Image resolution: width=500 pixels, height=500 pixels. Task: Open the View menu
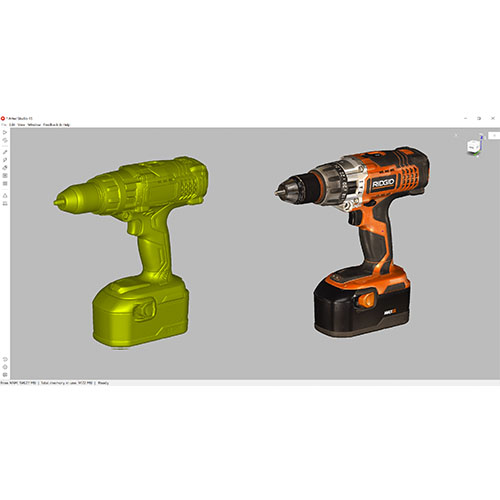click(21, 125)
